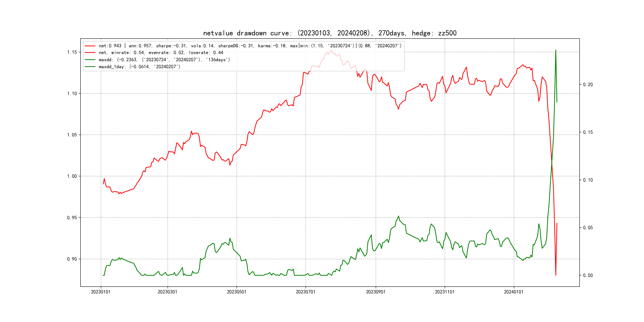Click the 20230501 x-axis date label
Viewport: 644px width, 322px height.
(x=237, y=292)
